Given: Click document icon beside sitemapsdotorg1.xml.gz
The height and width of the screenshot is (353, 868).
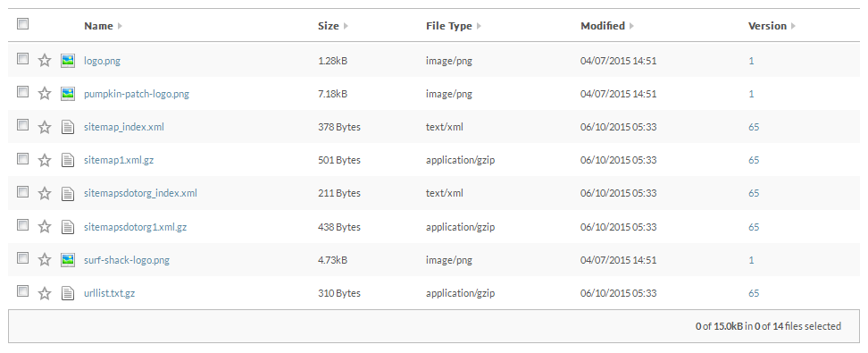Looking at the screenshot, I should [68, 227].
